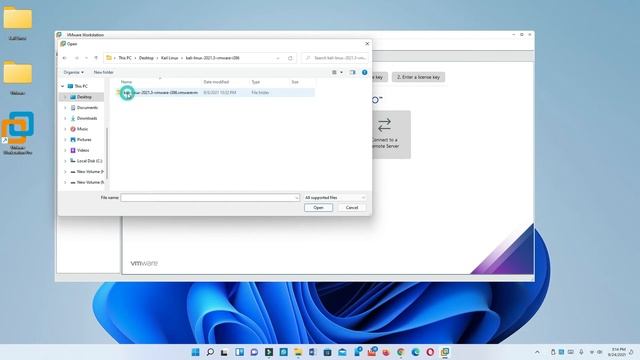
Task: Open taskbar Search
Action: (x=210, y=352)
